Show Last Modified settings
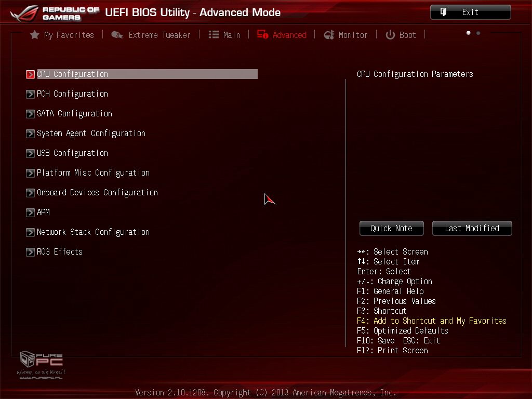Screen dimensions: 532x399 tap(472, 229)
